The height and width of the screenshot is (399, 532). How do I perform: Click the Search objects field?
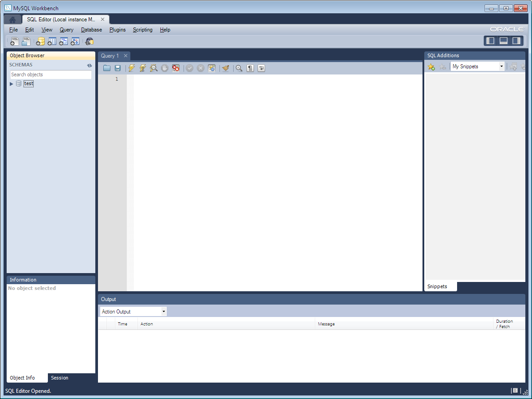point(51,74)
